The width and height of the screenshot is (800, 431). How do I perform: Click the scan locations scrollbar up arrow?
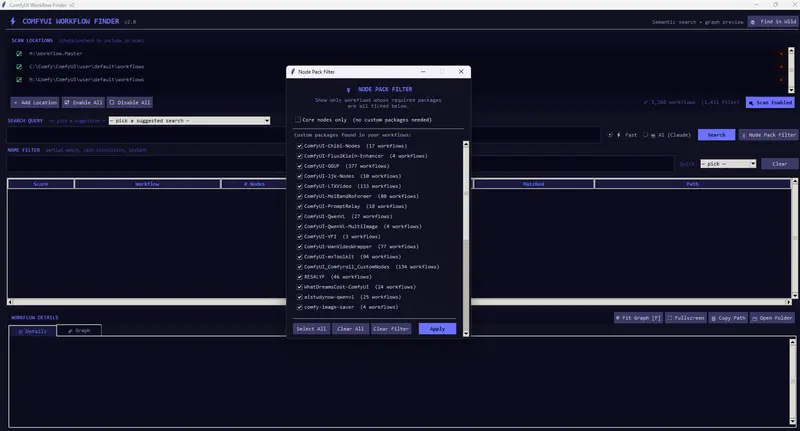point(791,50)
